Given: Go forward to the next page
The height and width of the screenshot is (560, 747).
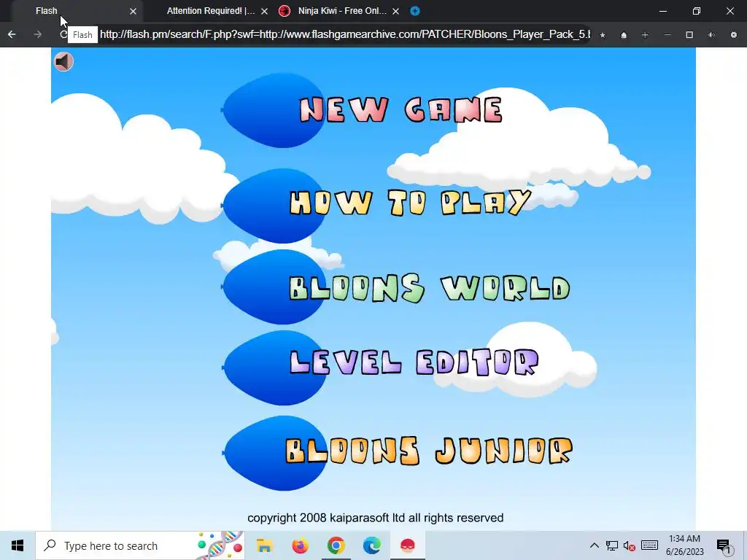Looking at the screenshot, I should point(38,34).
